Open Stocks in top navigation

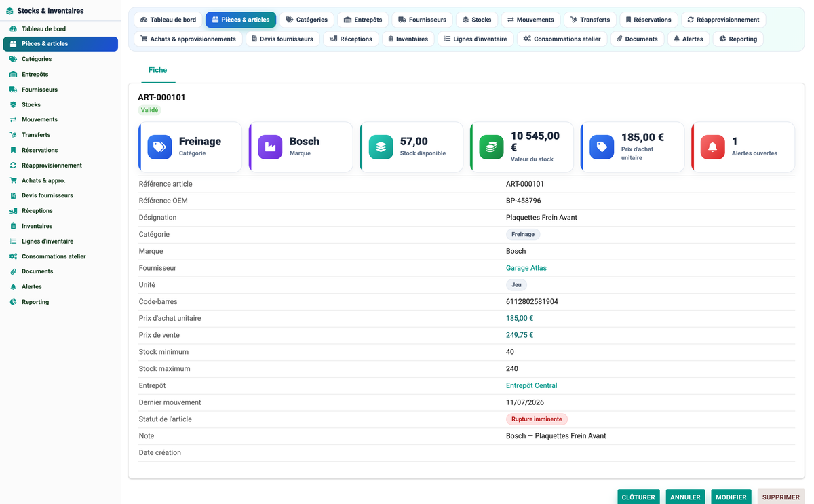tap(477, 20)
